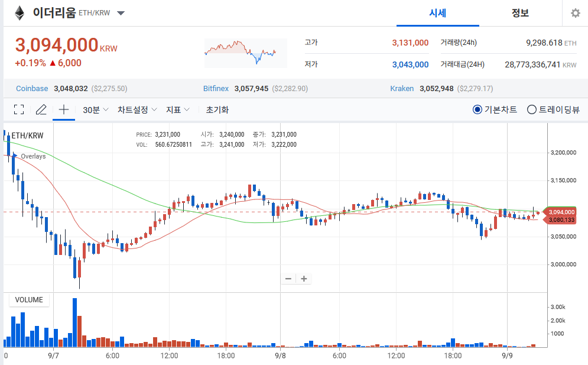Viewport: 588px width, 365px height.
Task: Click the 이더리움 coin name heading
Action: click(54, 13)
